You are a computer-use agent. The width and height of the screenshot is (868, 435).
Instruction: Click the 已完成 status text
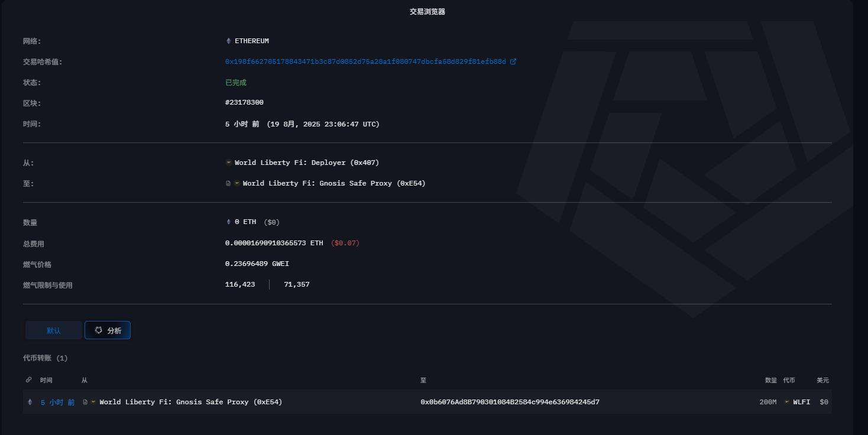point(236,83)
